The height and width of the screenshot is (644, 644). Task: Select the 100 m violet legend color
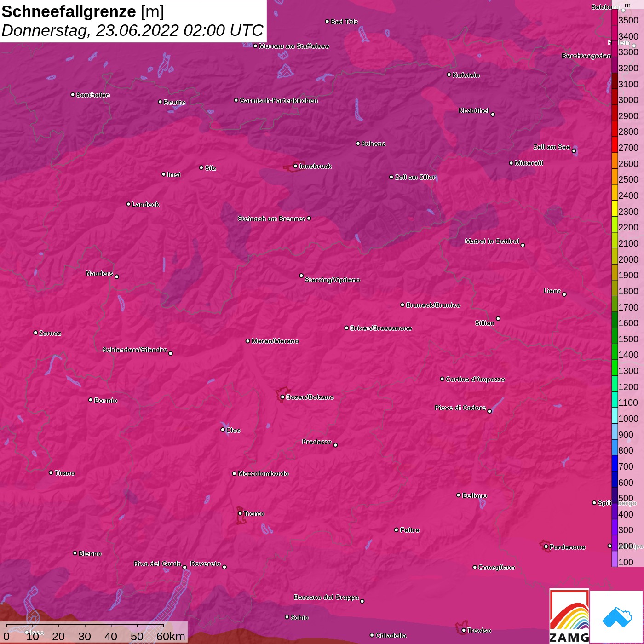coord(615,559)
